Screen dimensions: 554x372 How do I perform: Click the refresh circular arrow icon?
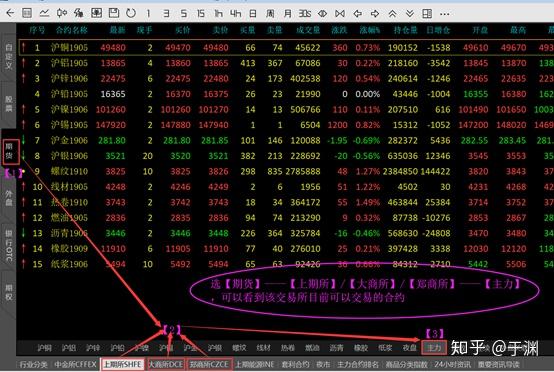[131, 13]
